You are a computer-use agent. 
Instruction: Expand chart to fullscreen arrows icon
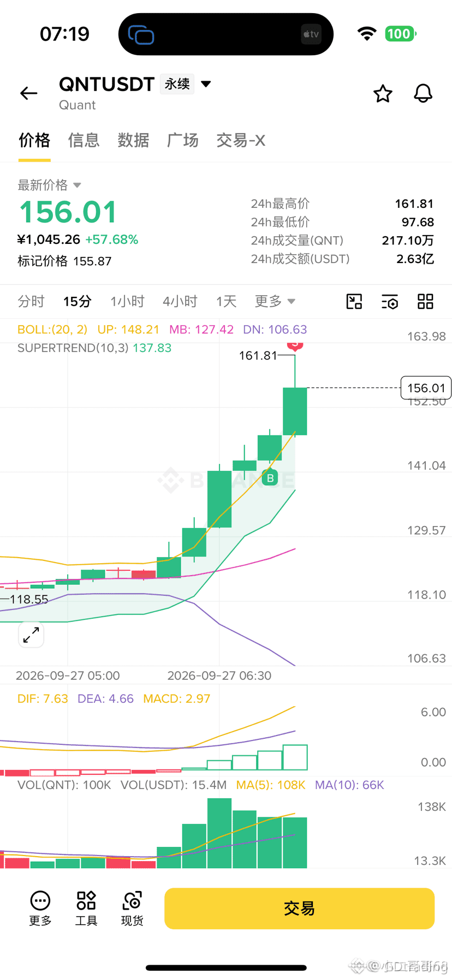tap(31, 635)
